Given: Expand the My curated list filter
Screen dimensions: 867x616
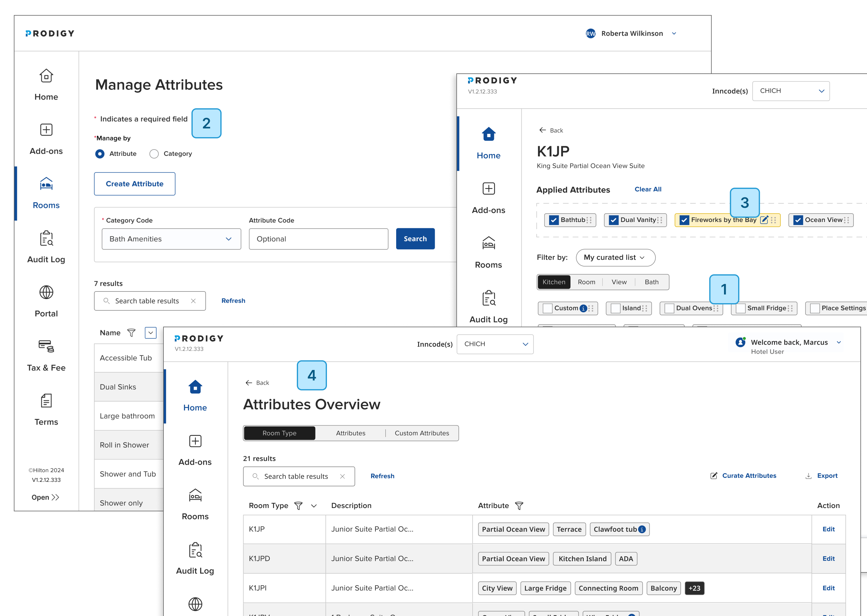Looking at the screenshot, I should pos(615,257).
